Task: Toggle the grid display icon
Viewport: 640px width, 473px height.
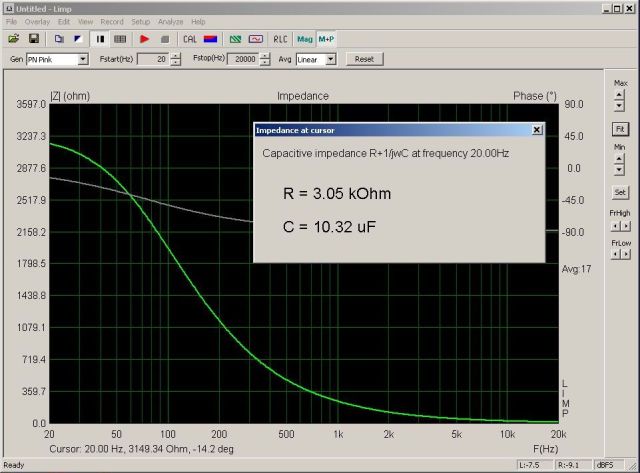Action: pos(120,39)
